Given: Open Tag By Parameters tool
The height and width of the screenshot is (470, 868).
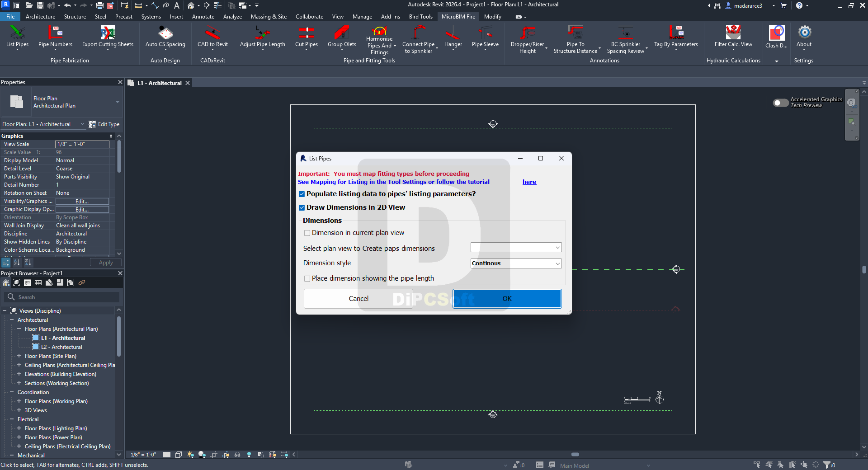Looking at the screenshot, I should click(x=676, y=36).
